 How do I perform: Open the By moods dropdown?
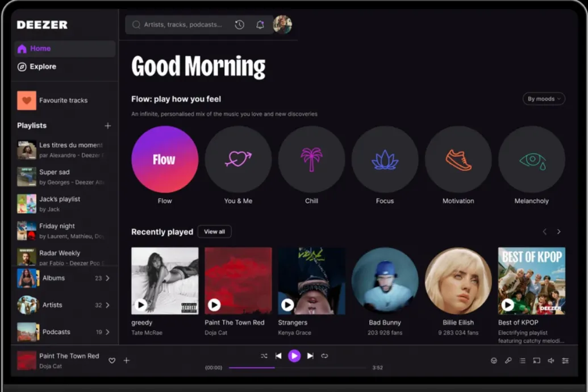point(544,99)
